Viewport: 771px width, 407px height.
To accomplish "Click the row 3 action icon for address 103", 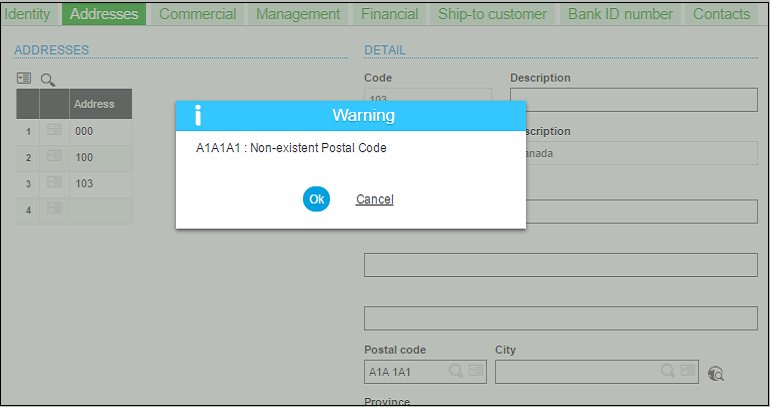I will pos(54,183).
